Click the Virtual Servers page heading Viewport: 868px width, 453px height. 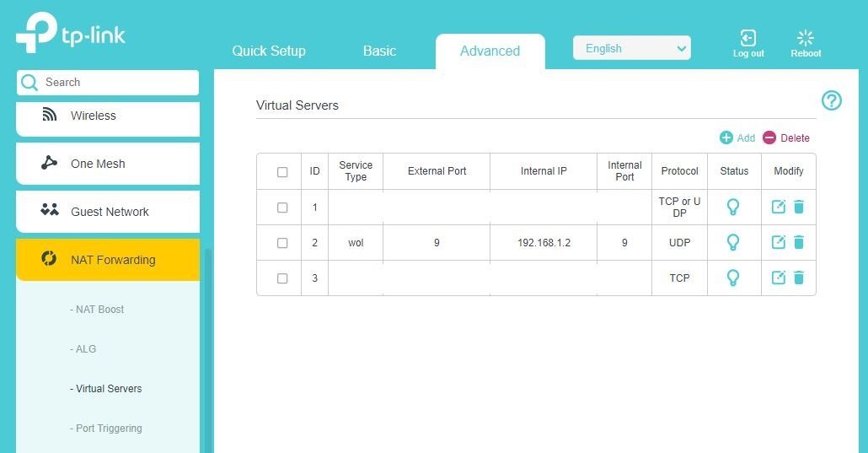[297, 105]
